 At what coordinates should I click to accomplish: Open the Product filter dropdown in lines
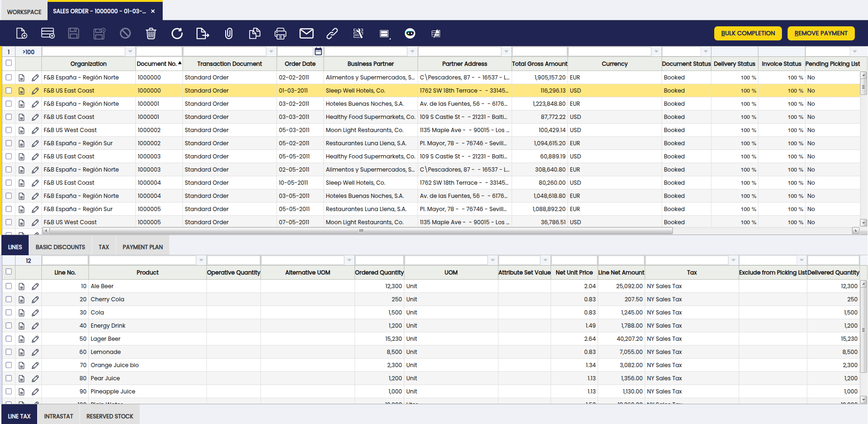click(x=201, y=260)
